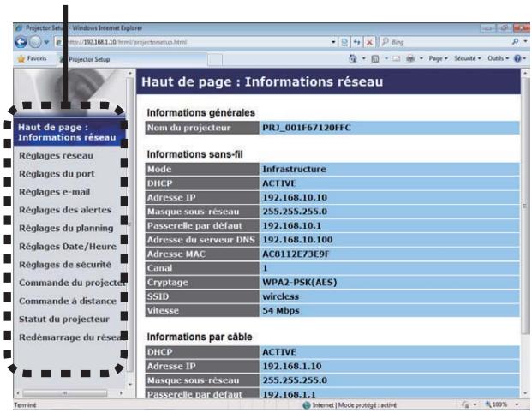
Task: Open Réglages du port page
Action: [x=57, y=174]
